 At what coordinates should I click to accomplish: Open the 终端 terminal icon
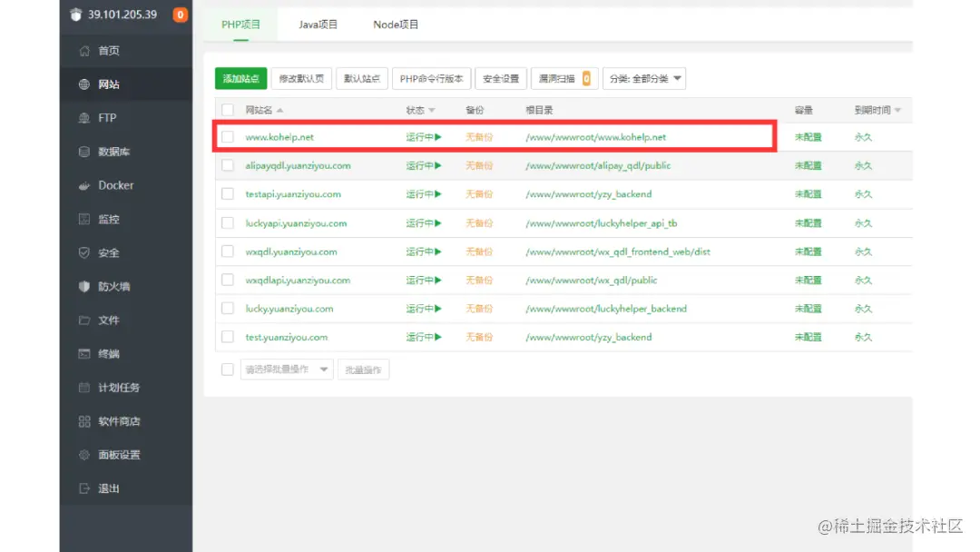pyautogui.click(x=84, y=354)
